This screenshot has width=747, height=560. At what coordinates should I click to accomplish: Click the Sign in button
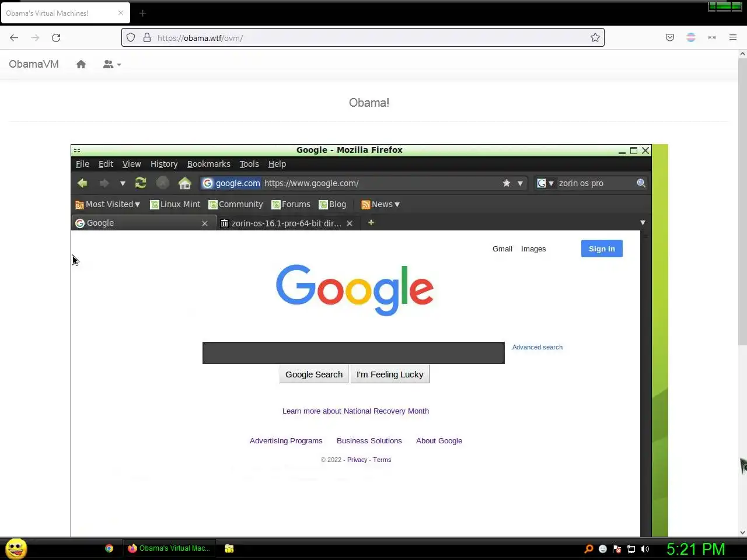602,249
